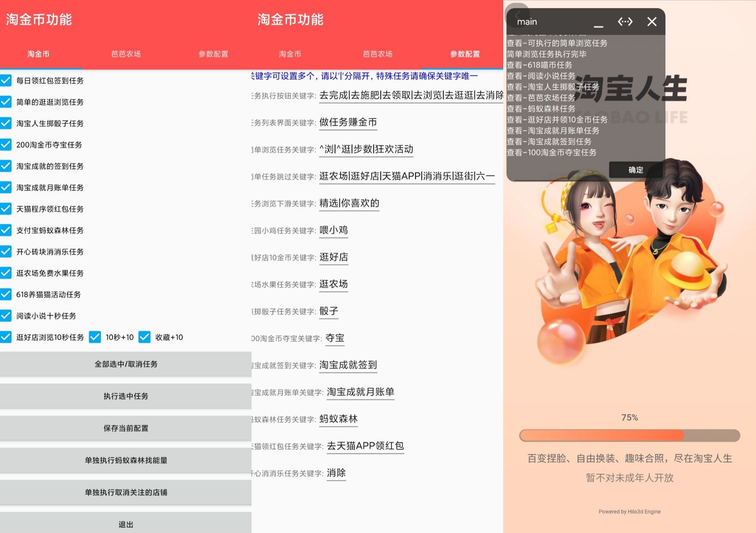Edit the 蚂蚁森林 keyword field
This screenshot has width=756, height=533.
tap(338, 419)
